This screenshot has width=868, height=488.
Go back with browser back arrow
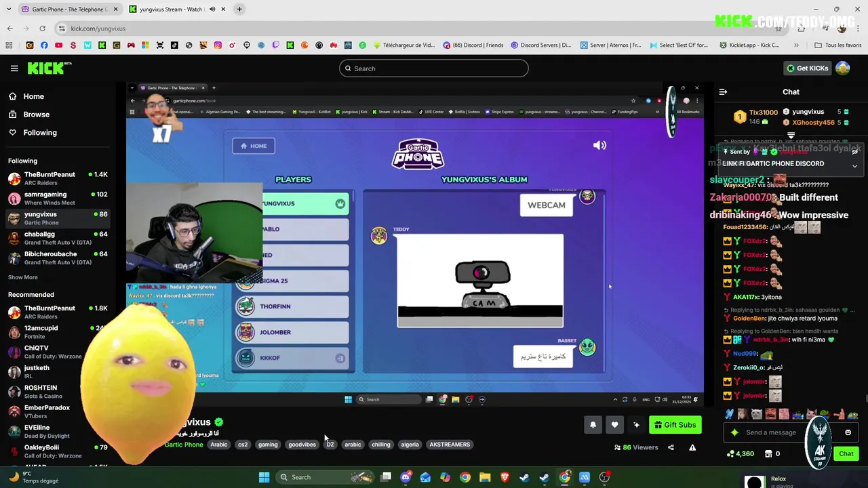click(9, 28)
